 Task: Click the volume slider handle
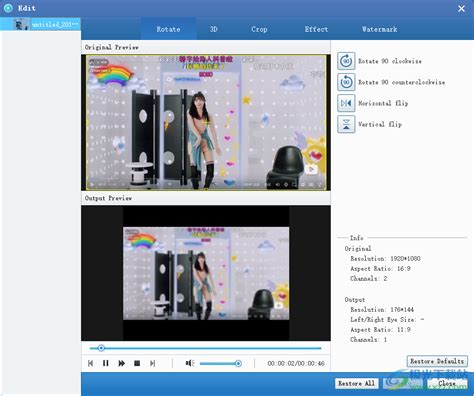coord(238,363)
